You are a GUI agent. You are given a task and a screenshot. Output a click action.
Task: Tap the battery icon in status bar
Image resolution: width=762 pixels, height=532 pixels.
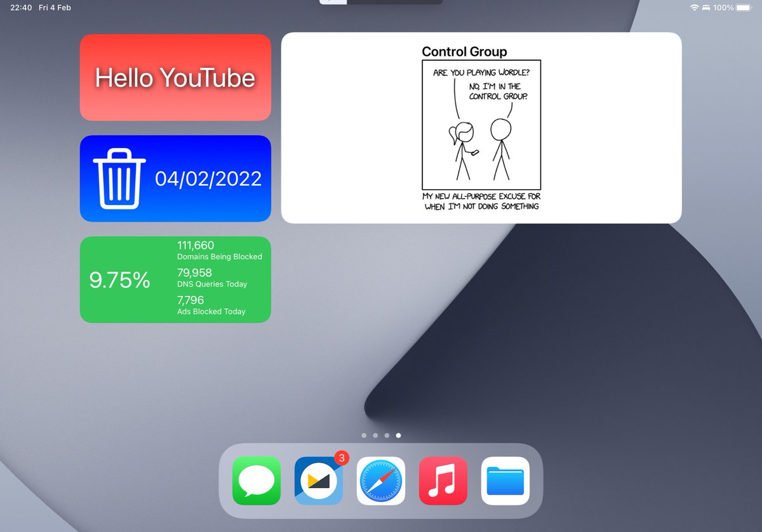point(744,8)
